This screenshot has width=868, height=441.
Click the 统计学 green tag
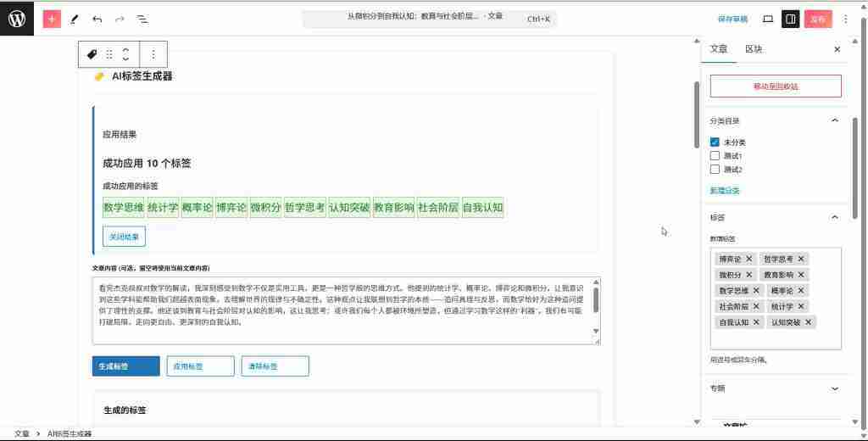(163, 208)
